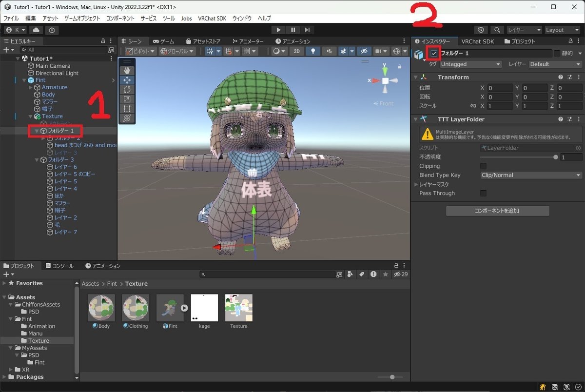Toggle hidden packages count (29)
The height and width of the screenshot is (392, 585).
(x=401, y=274)
